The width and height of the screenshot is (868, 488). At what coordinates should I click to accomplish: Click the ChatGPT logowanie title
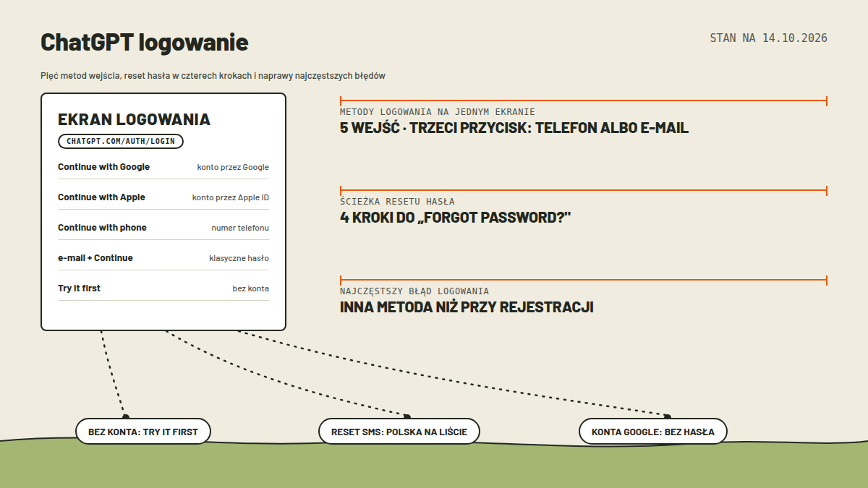(x=144, y=43)
